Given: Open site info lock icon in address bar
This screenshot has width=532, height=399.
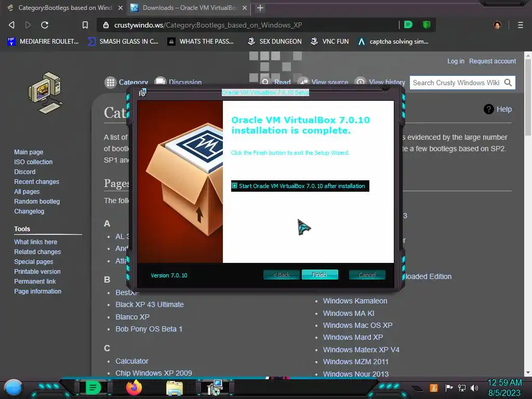Looking at the screenshot, I should (106, 25).
